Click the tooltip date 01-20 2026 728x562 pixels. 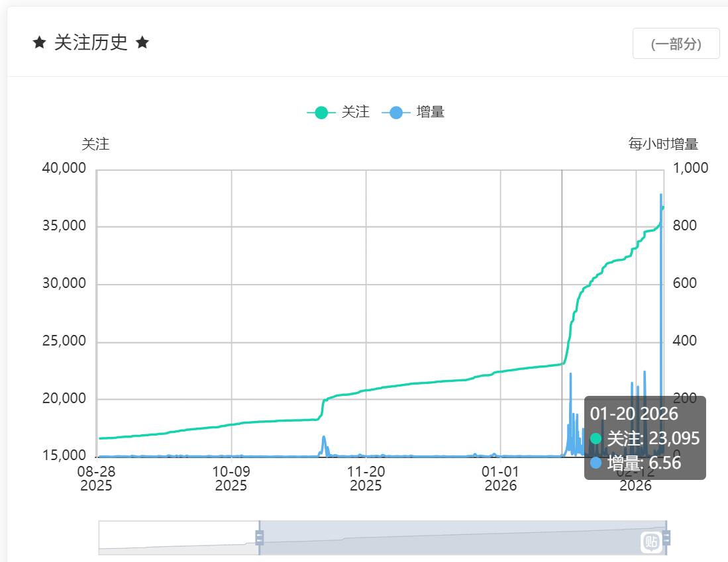pyautogui.click(x=634, y=414)
